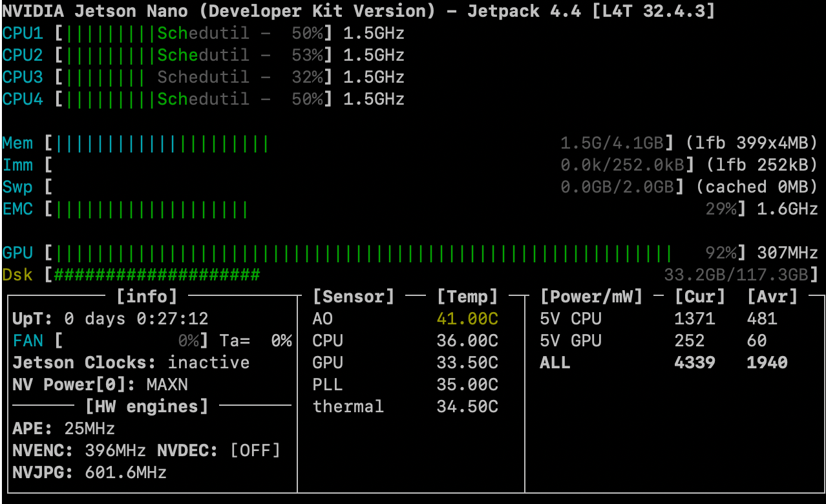Click the EMC usage bar
The height and width of the screenshot is (504, 826).
397,209
